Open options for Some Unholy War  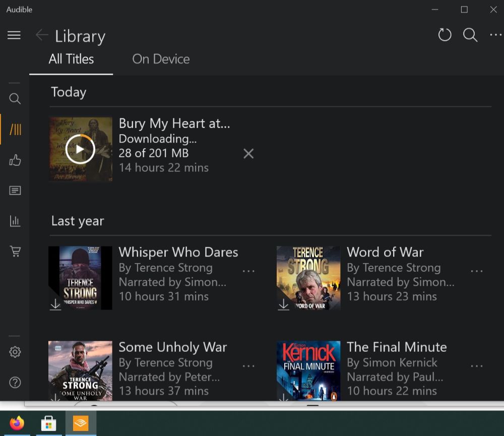248,366
